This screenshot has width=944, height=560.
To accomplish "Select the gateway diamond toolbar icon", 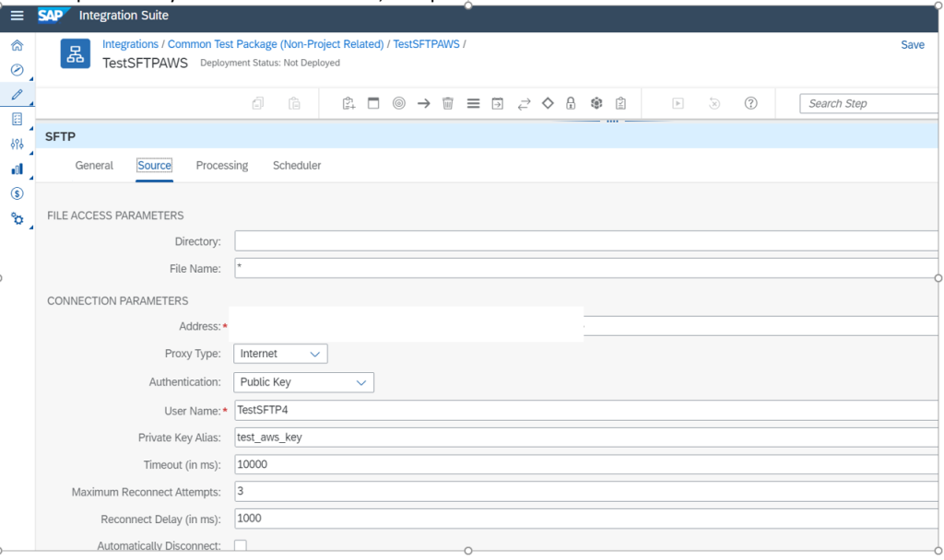I will [548, 103].
